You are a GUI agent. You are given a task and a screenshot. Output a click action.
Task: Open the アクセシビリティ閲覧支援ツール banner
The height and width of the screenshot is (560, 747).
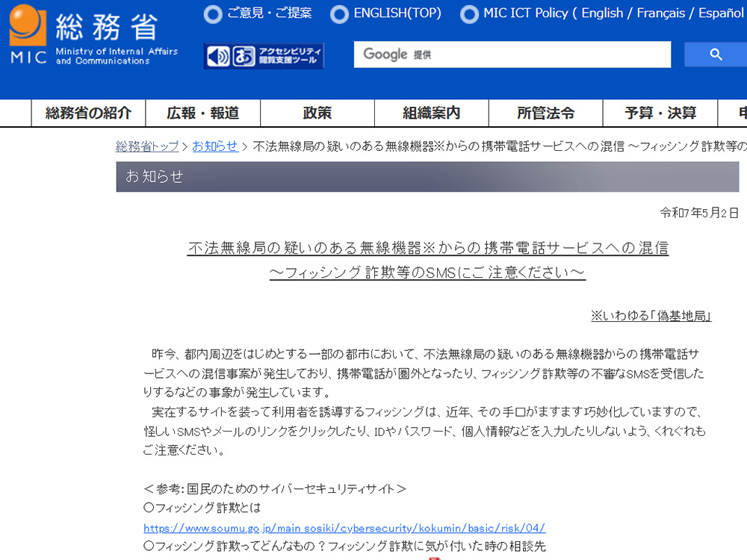click(288, 55)
